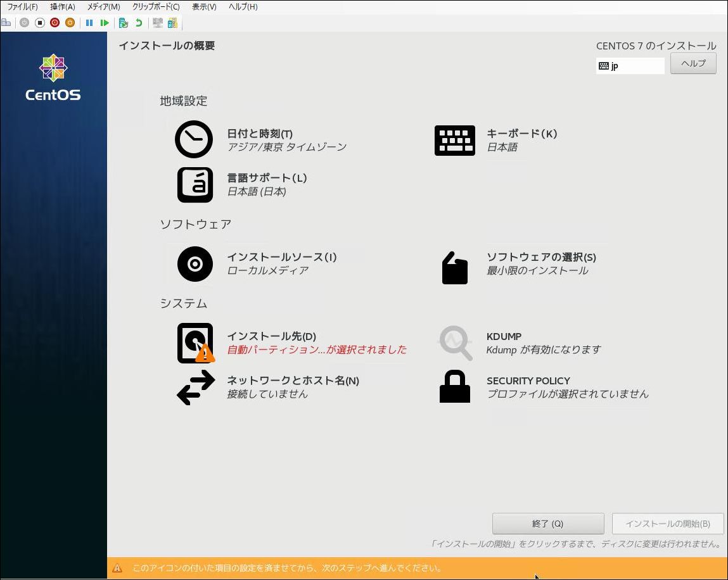Select the Installation Destination disk icon
This screenshot has width=728, height=580.
194,343
